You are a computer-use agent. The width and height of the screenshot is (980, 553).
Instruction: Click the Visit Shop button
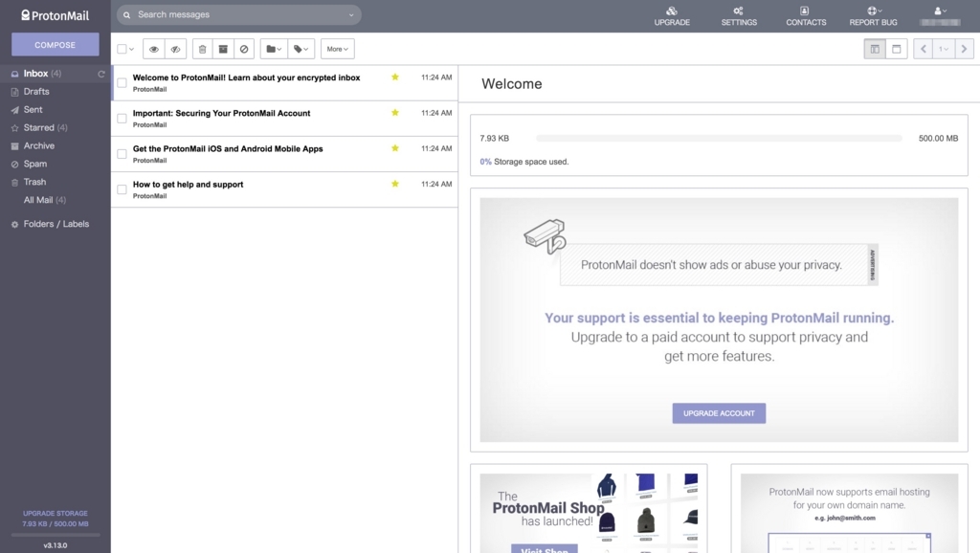tap(545, 548)
